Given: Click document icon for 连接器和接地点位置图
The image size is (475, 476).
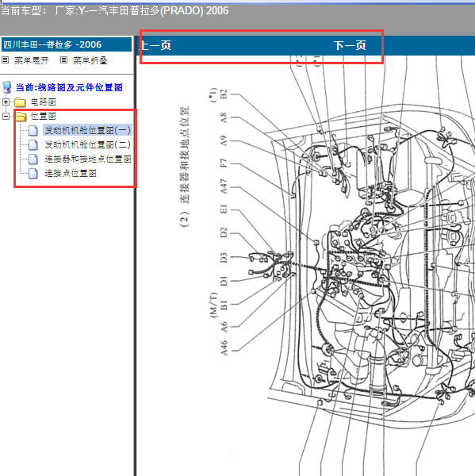Looking at the screenshot, I should 33,159.
